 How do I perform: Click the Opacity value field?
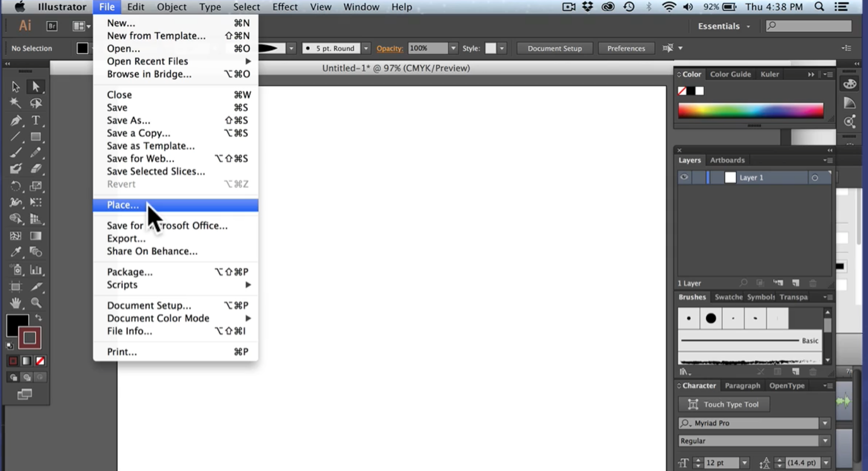428,48
